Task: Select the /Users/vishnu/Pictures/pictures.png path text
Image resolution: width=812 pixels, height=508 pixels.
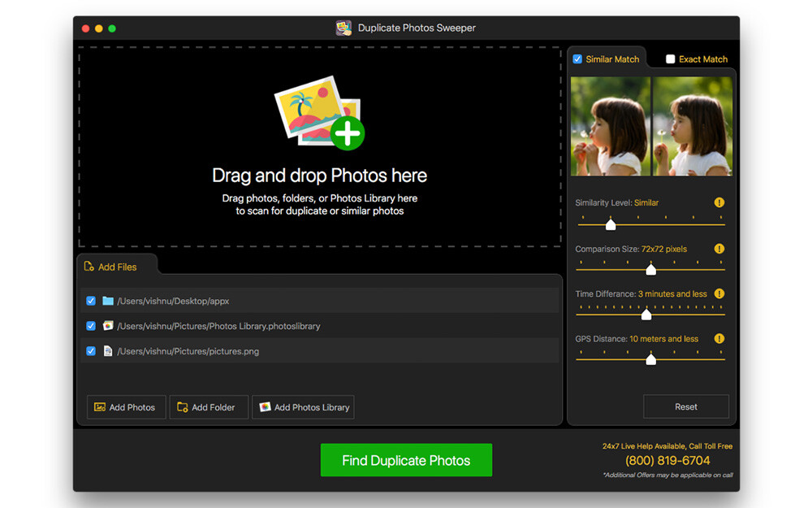Action: click(188, 351)
